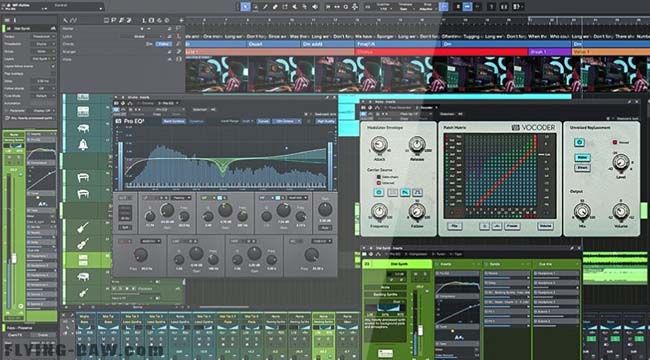
Task: Open the Timebase dropdown in the toolbar
Action: [x=405, y=6]
